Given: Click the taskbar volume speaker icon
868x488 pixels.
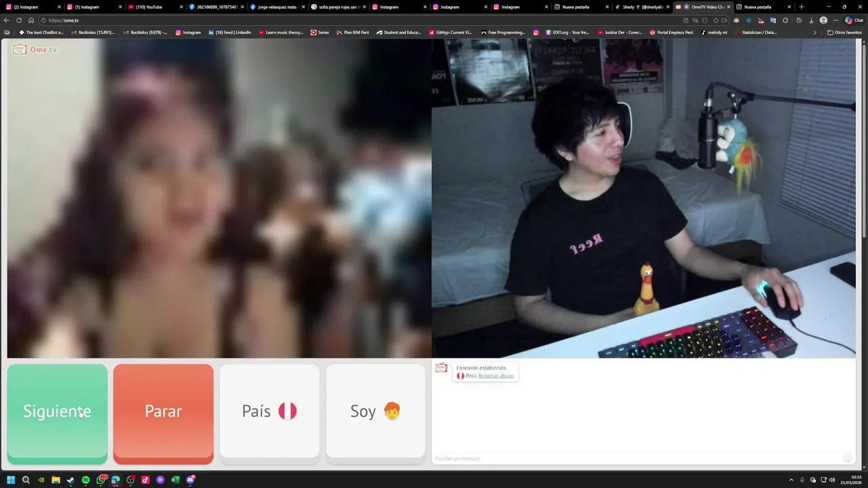Looking at the screenshot, I should 832,480.
